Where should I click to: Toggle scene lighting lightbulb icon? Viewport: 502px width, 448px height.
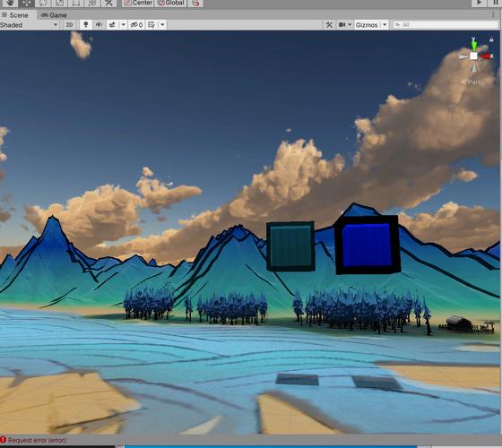tap(86, 25)
